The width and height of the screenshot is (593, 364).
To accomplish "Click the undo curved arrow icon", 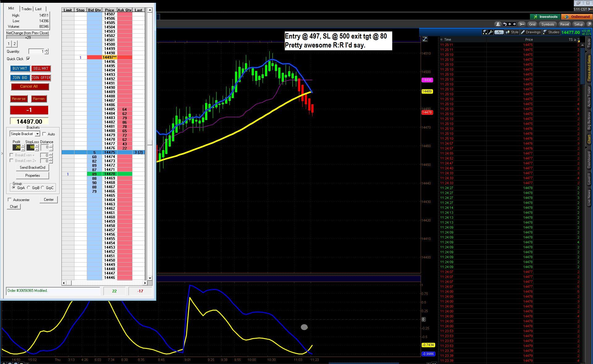I will tap(505, 24).
